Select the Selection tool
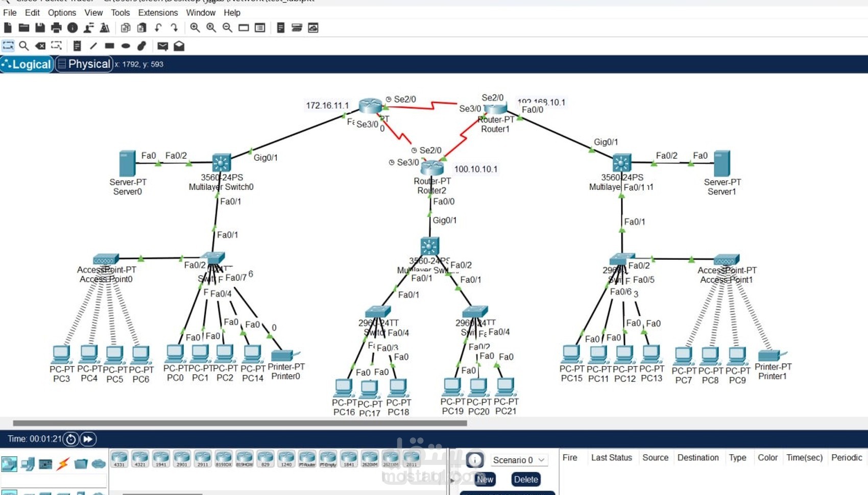The image size is (868, 495). (7, 45)
